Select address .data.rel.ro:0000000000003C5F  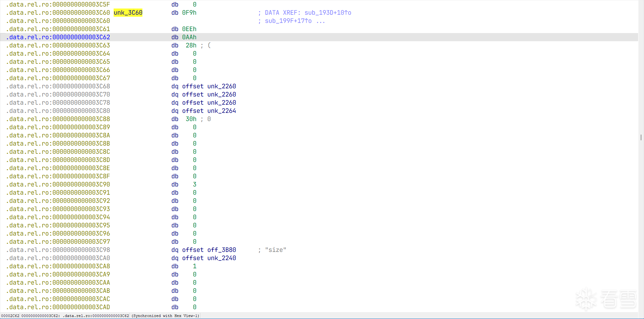58,5
